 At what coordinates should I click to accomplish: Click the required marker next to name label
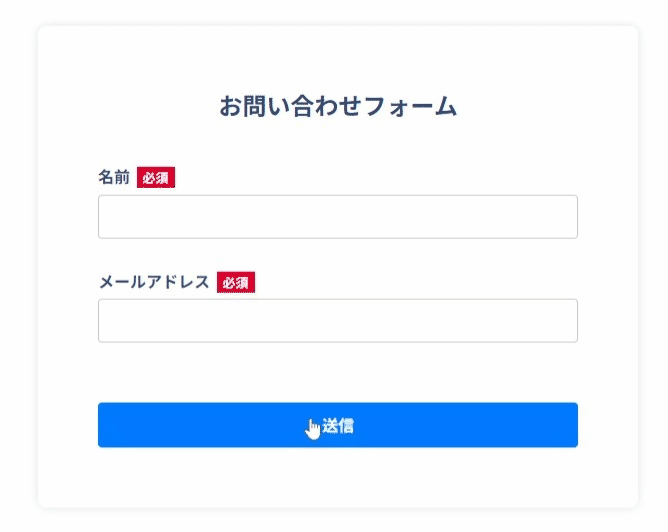point(156,178)
